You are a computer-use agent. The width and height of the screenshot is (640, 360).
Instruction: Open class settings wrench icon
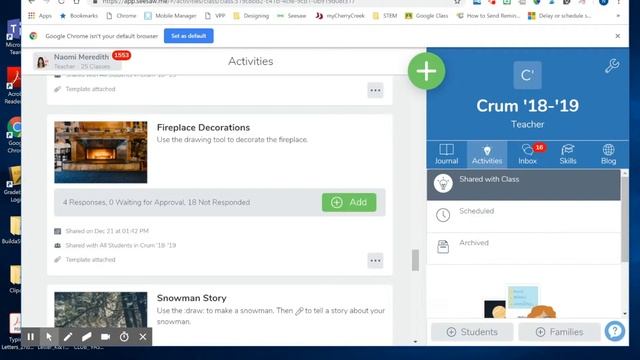click(612, 66)
